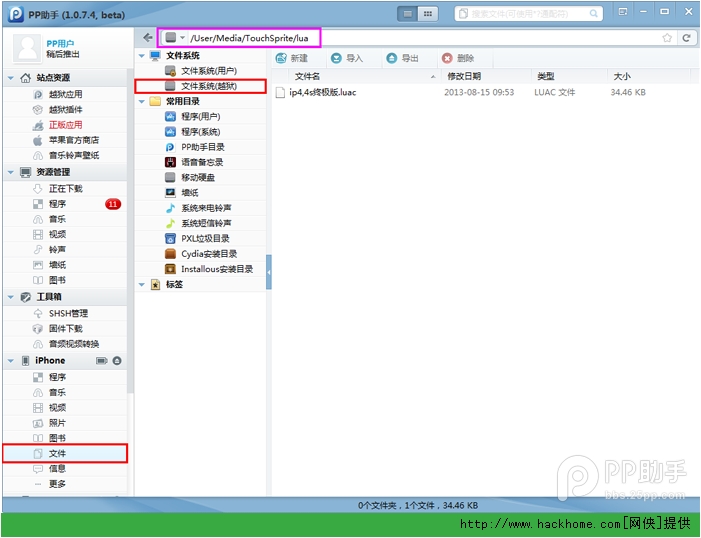Click the 导出 (Export) toolbar icon
Viewport: 701px width, 538px height.
[392, 59]
